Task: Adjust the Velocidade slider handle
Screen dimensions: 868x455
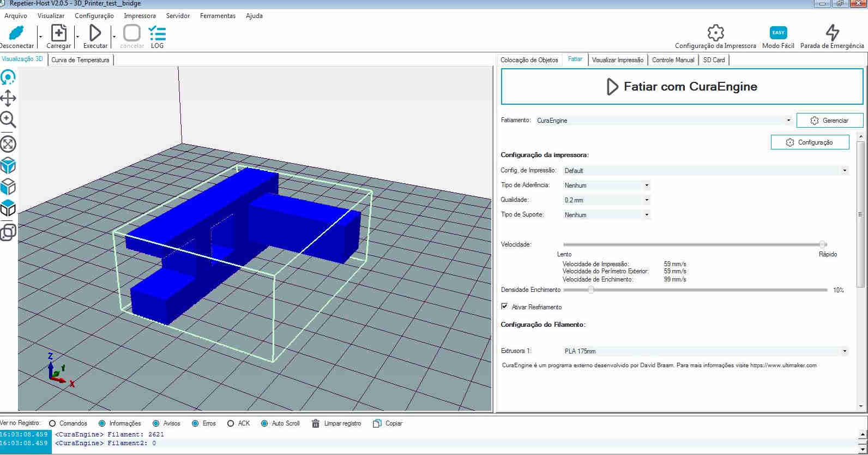Action: pos(823,244)
